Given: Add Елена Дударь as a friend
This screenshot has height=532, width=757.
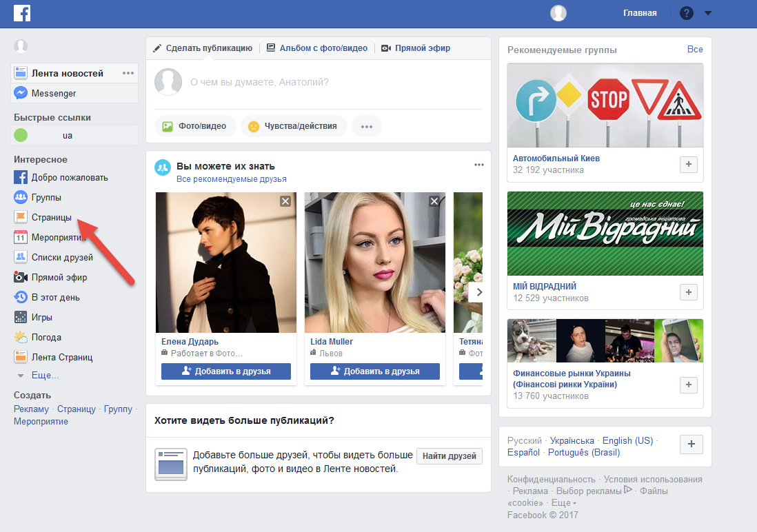Looking at the screenshot, I should tap(226, 371).
